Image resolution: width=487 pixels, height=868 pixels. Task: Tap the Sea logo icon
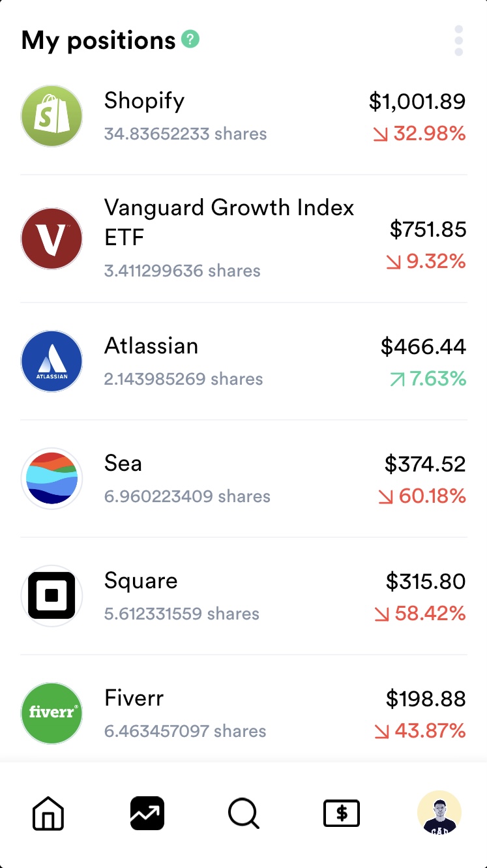point(52,479)
